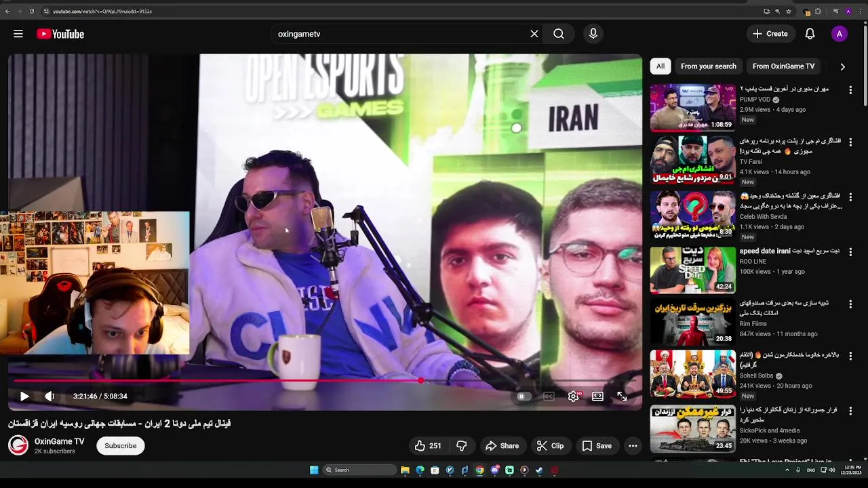Image resolution: width=868 pixels, height=488 pixels.
Task: Click the Rim Films channel name
Action: coord(753,324)
